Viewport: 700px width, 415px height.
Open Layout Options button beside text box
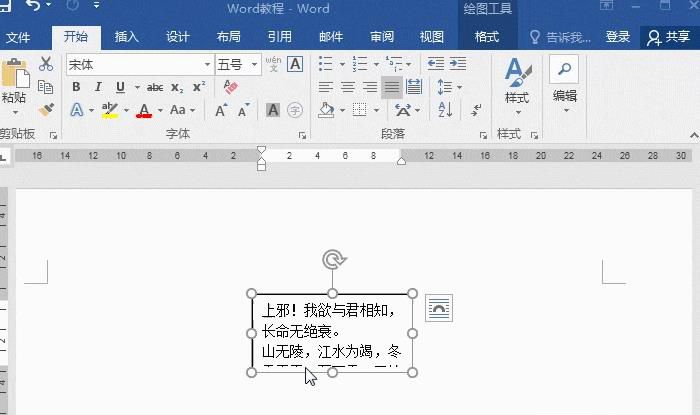tap(439, 308)
